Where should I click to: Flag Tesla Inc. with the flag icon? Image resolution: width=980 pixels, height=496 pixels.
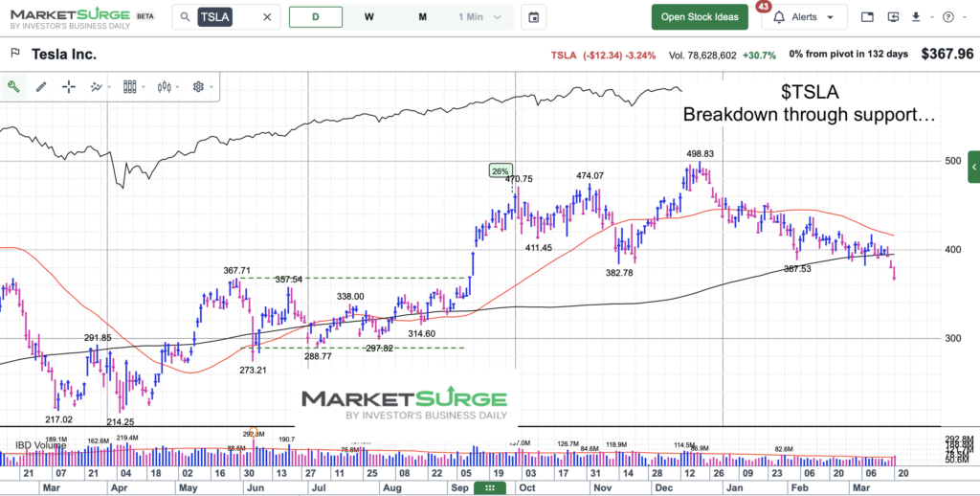click(x=14, y=55)
